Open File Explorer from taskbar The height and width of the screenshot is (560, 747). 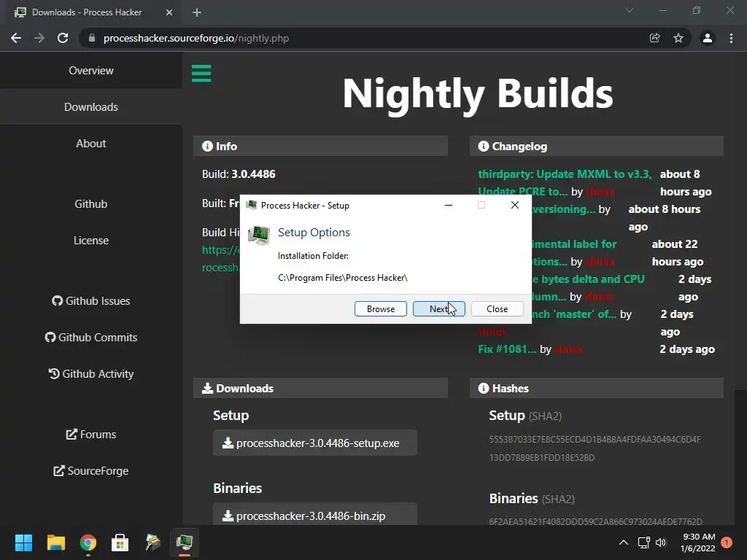click(55, 542)
